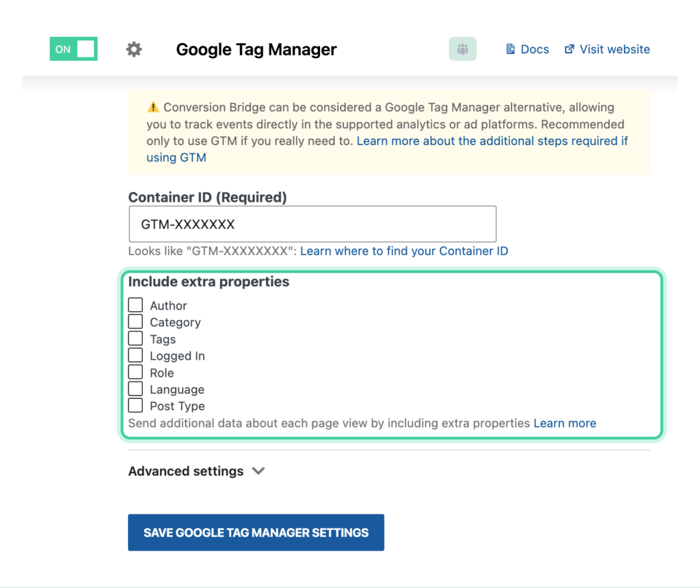The height and width of the screenshot is (588, 700).
Task: Check the Author checkbox
Action: click(136, 305)
